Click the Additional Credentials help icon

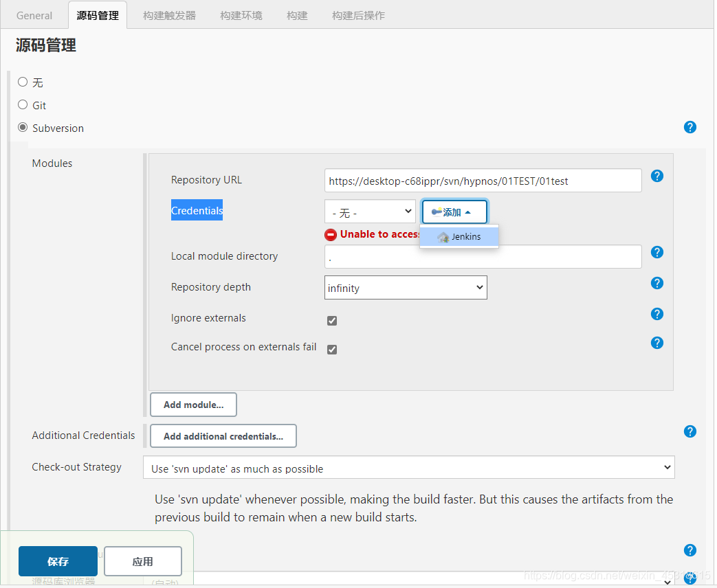(690, 431)
